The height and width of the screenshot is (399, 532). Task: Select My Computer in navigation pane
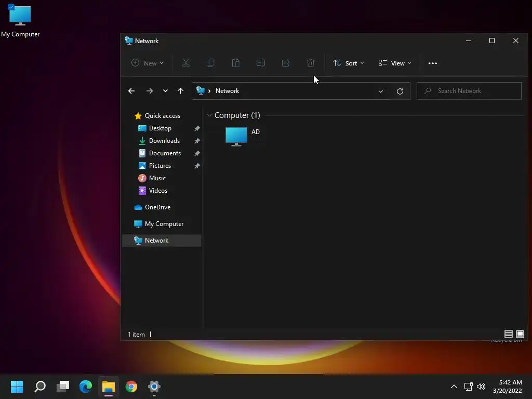click(x=164, y=224)
